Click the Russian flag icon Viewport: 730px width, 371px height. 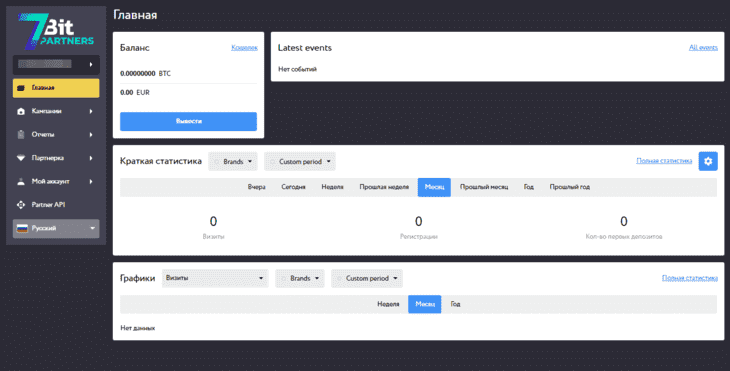22,229
